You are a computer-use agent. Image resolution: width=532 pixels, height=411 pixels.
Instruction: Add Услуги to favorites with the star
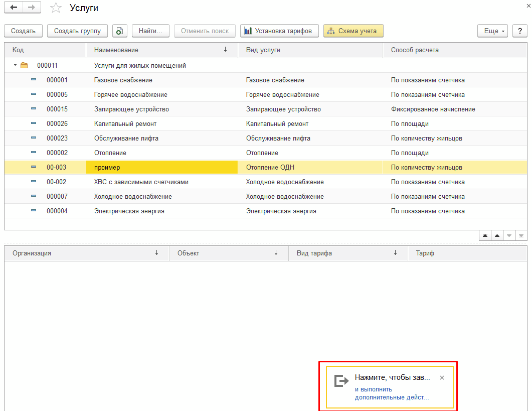pos(56,8)
